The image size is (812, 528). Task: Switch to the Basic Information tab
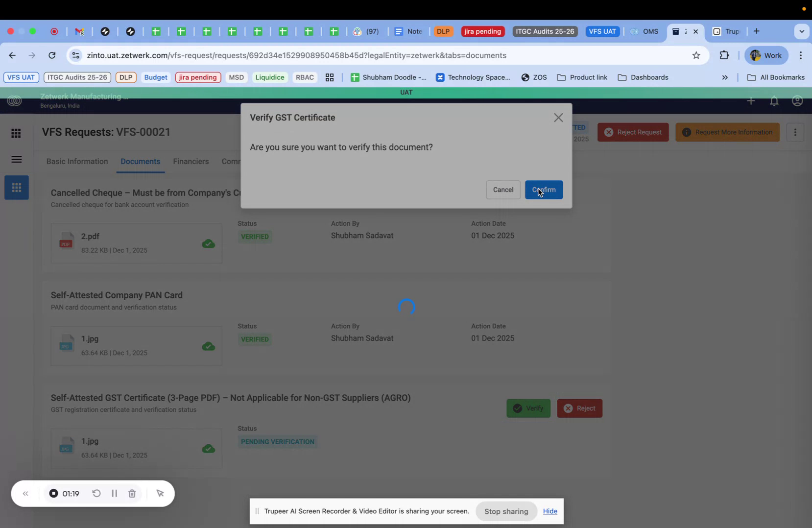[x=77, y=161]
